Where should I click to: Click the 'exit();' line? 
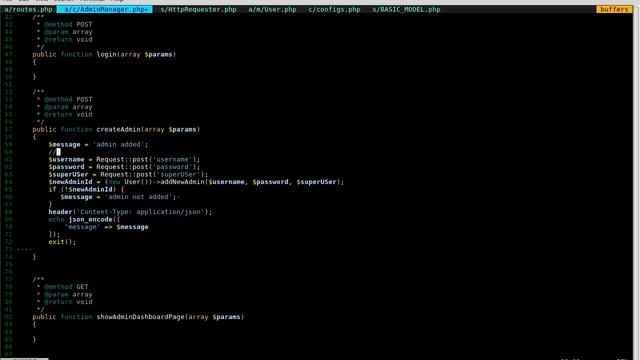point(62,242)
